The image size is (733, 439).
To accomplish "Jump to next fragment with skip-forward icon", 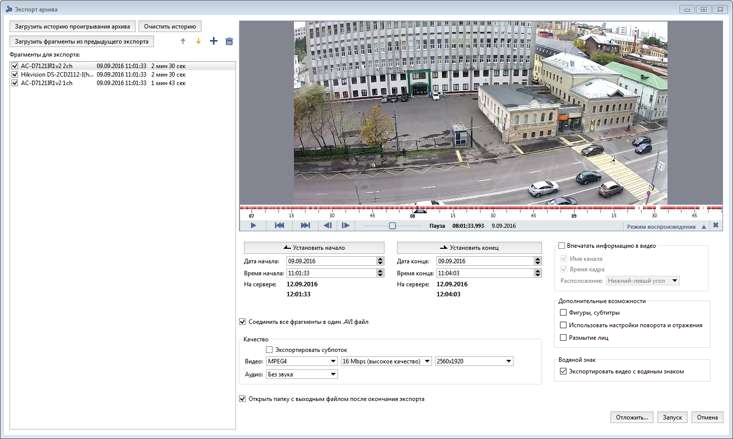I will click(x=304, y=226).
